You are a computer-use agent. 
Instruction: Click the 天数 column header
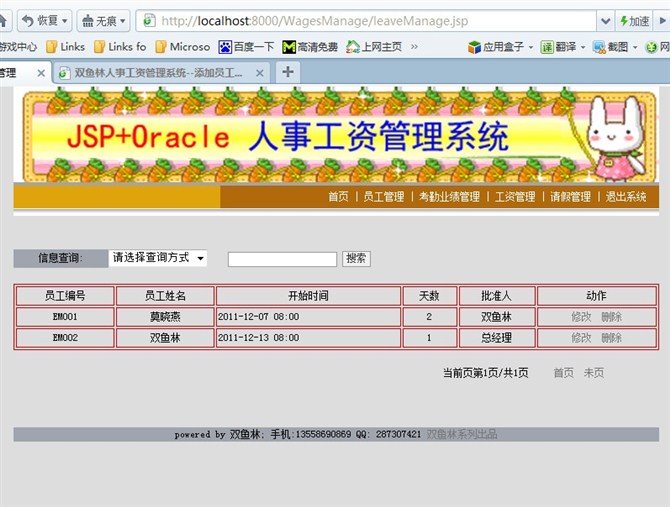(x=429, y=296)
